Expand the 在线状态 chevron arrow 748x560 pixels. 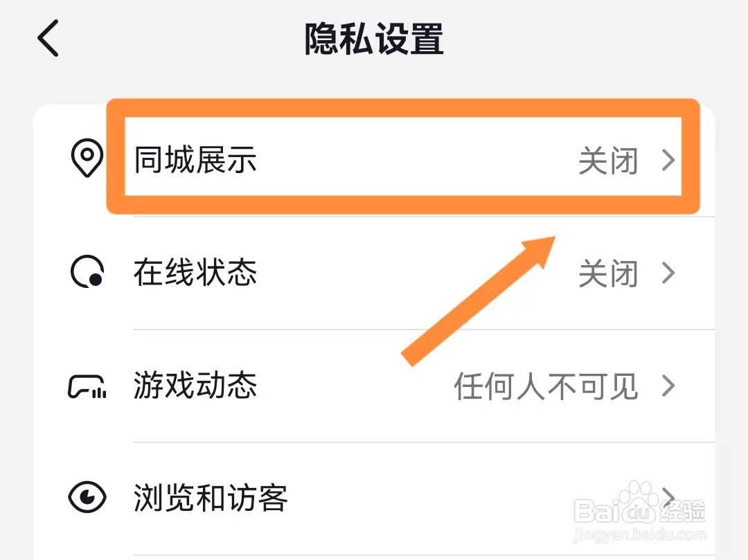(668, 273)
